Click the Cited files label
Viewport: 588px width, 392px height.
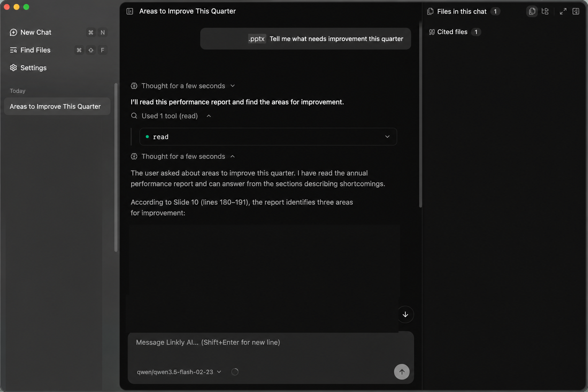coord(452,32)
